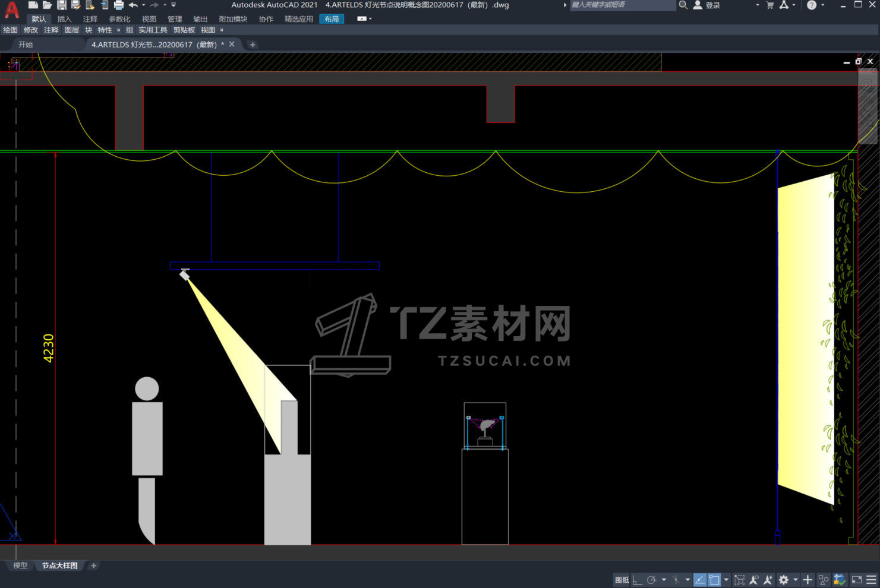
Task: Undo the last action
Action: (133, 5)
